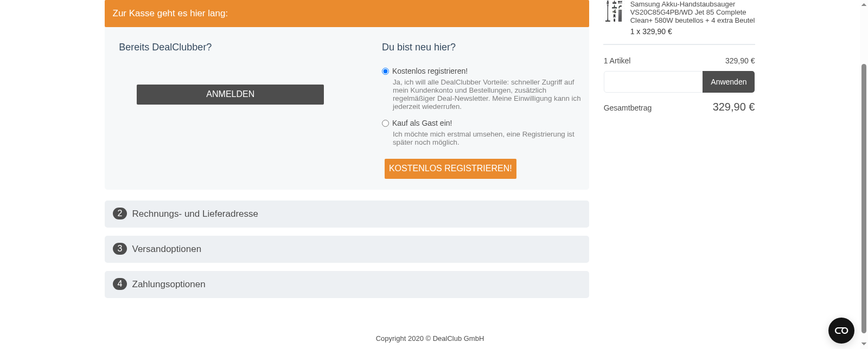
Task: Click the 1 Artikel summary line
Action: point(617,61)
